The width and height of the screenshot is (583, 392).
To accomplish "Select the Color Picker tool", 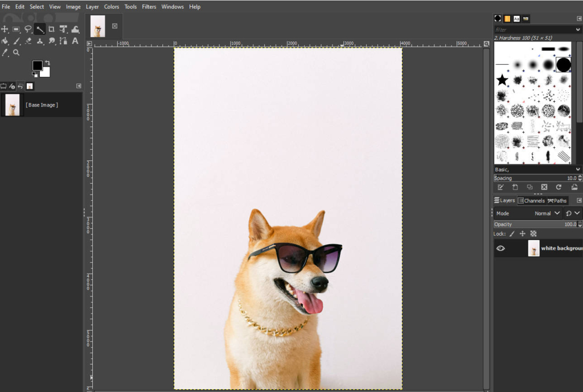I will click(x=5, y=52).
